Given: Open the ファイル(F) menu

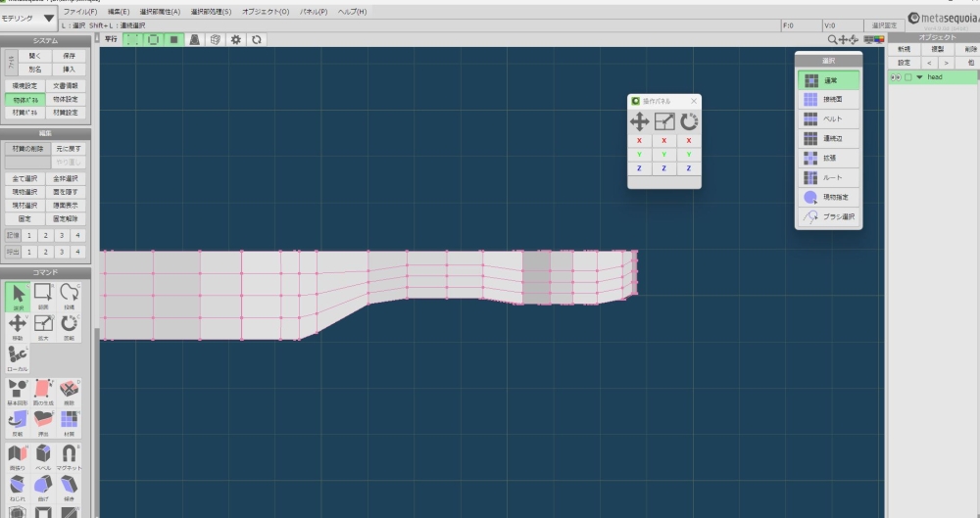Looking at the screenshot, I should (x=79, y=12).
